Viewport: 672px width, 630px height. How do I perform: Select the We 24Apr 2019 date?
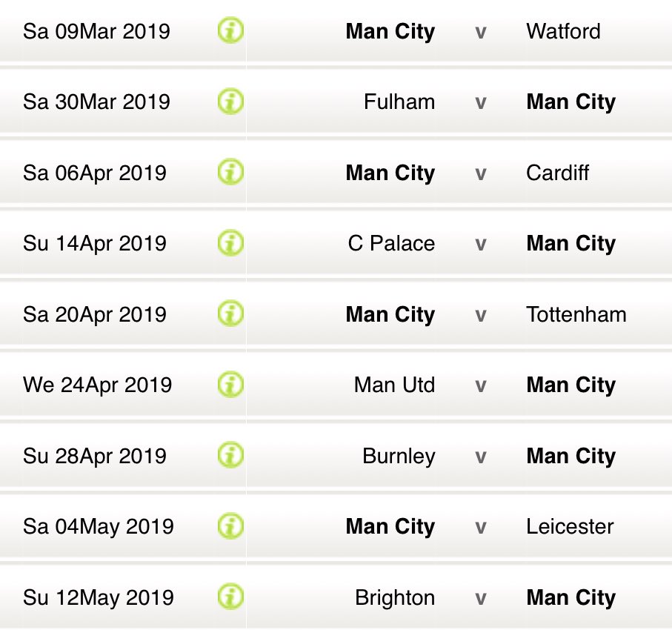97,385
